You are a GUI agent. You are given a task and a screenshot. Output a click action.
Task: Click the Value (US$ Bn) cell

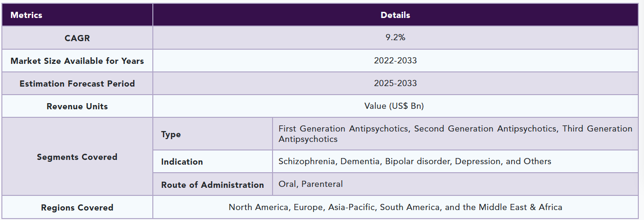tap(395, 106)
